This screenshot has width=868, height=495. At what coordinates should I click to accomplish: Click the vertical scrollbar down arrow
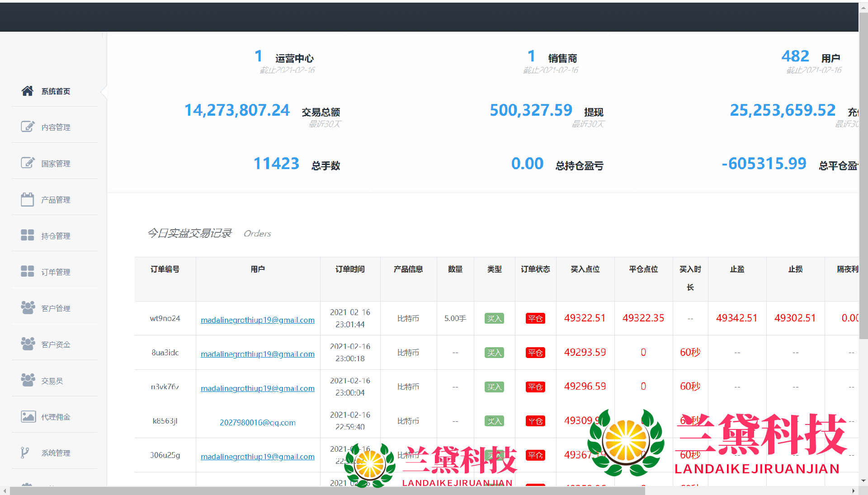tap(863, 481)
